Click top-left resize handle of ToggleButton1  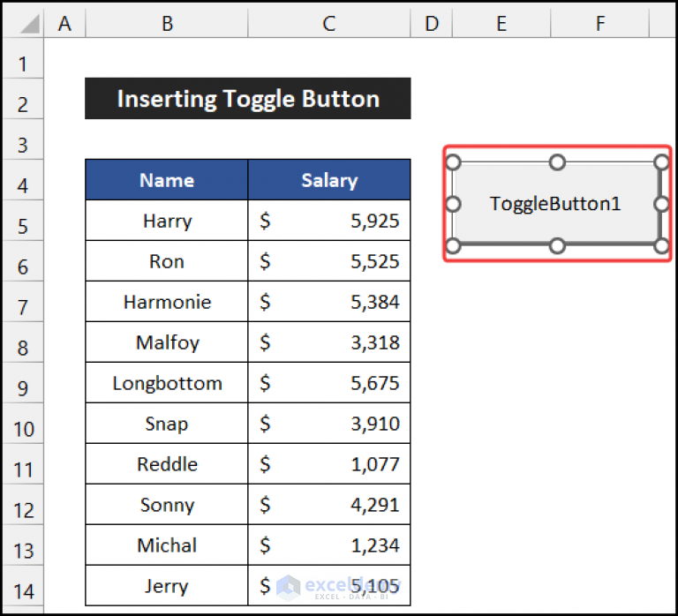(x=453, y=162)
